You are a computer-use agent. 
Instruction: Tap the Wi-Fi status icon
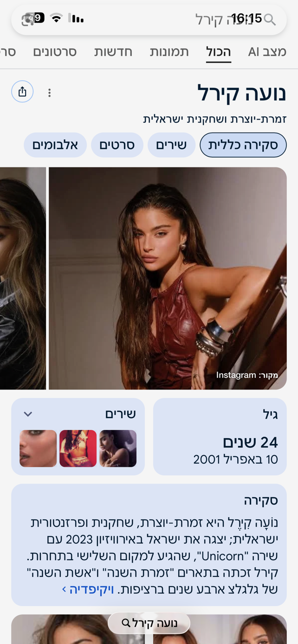pos(57,19)
